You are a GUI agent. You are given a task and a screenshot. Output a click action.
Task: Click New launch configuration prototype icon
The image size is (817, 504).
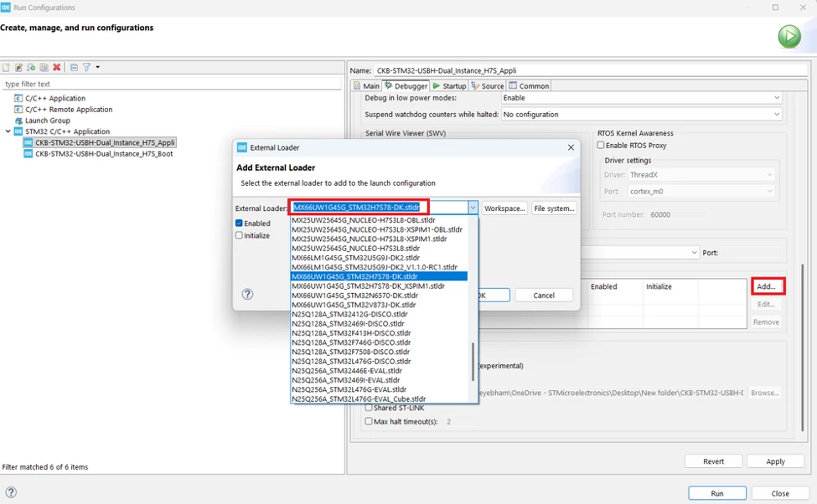coord(18,67)
